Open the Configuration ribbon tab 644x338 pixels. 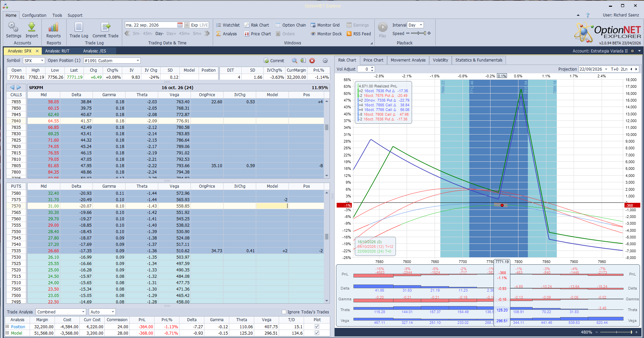point(34,15)
